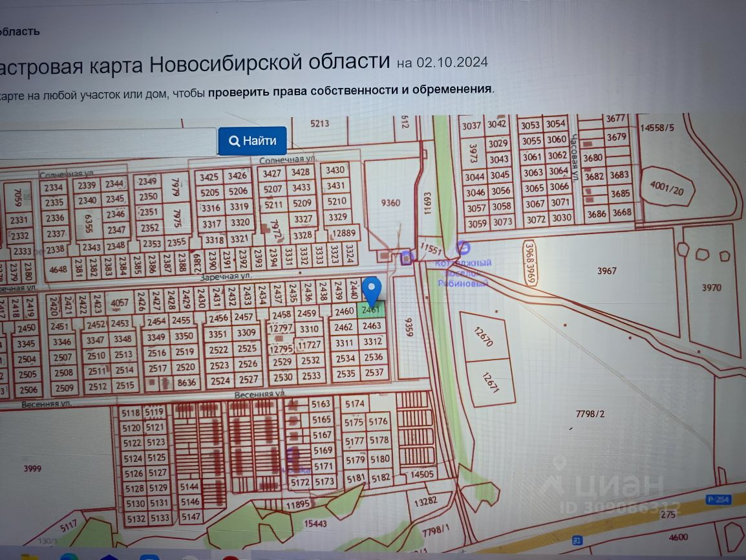Click parcel 13282

tap(425, 502)
